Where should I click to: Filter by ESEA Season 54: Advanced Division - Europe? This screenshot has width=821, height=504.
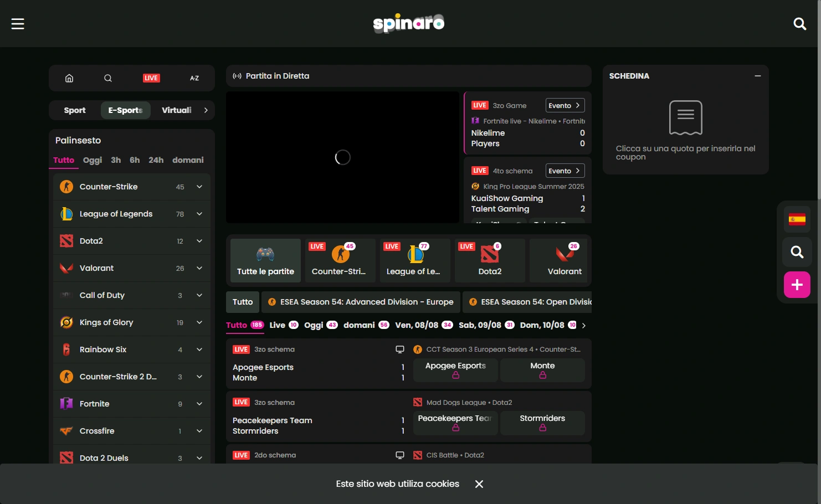click(361, 302)
